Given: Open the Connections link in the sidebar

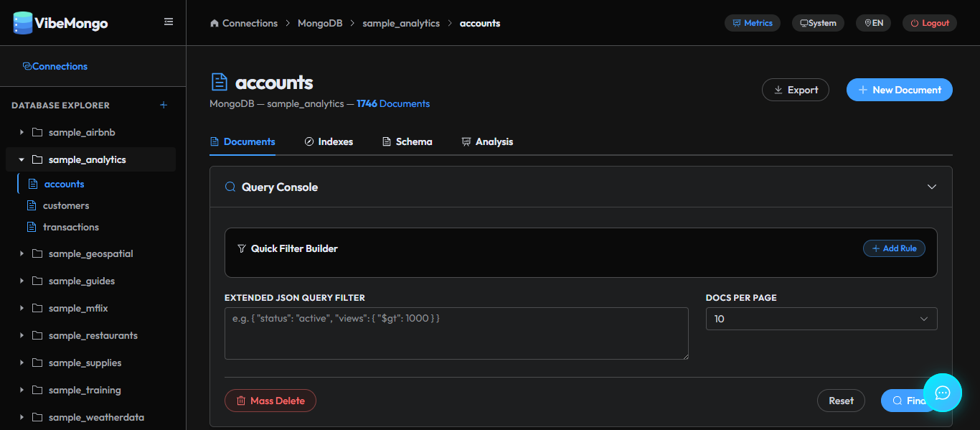Looking at the screenshot, I should click(55, 66).
